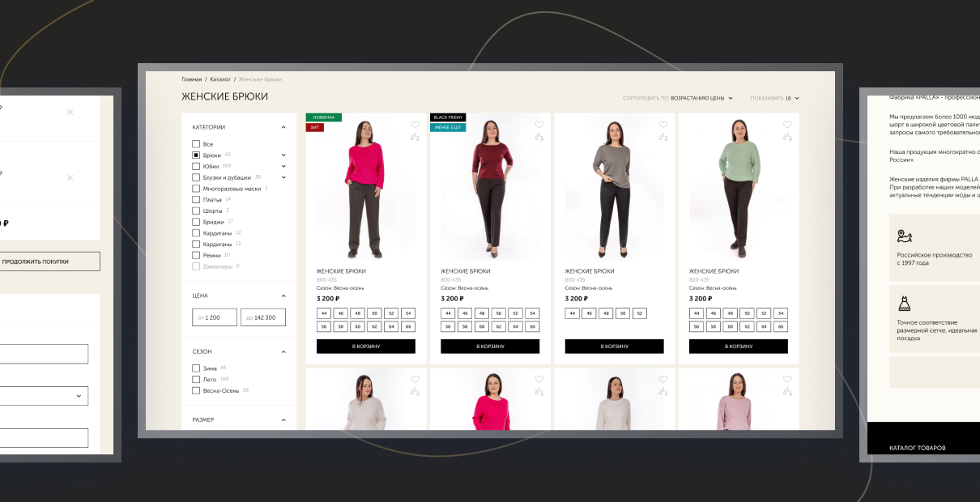Add green sweater product В КОРЗИНУ

(739, 347)
